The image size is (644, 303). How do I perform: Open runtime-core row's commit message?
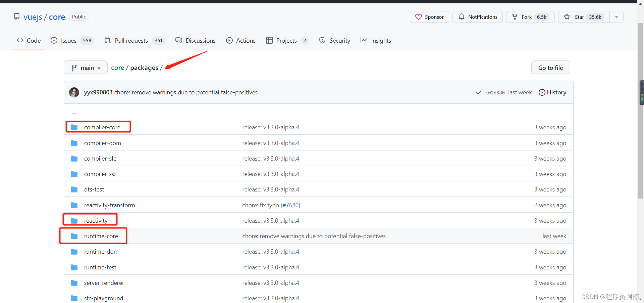[x=314, y=236]
